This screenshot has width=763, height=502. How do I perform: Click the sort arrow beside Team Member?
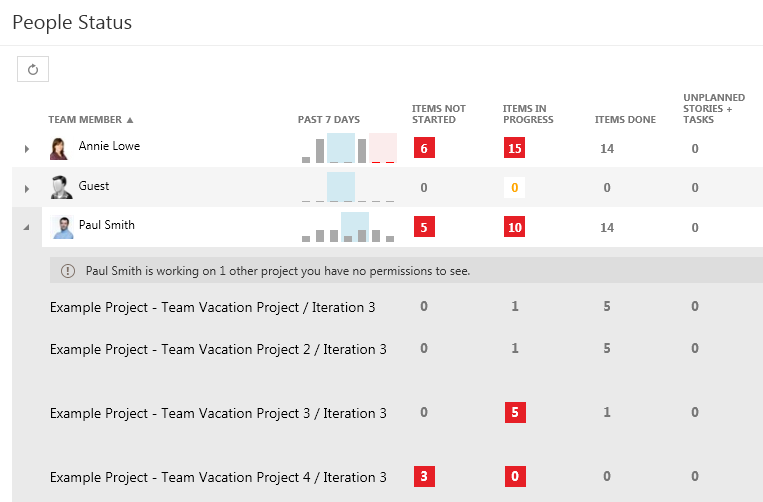click(130, 120)
